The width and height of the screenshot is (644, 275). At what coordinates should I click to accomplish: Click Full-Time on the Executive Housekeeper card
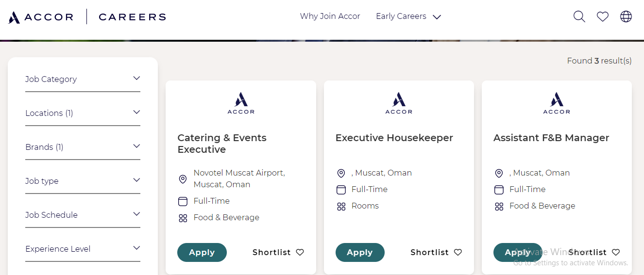370,190
